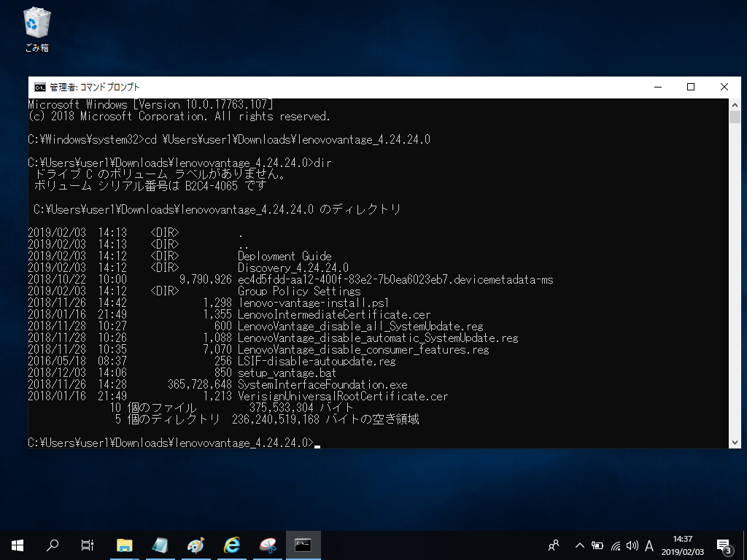Click the cd command line text
This screenshot has height=560, width=747.
coord(287,139)
